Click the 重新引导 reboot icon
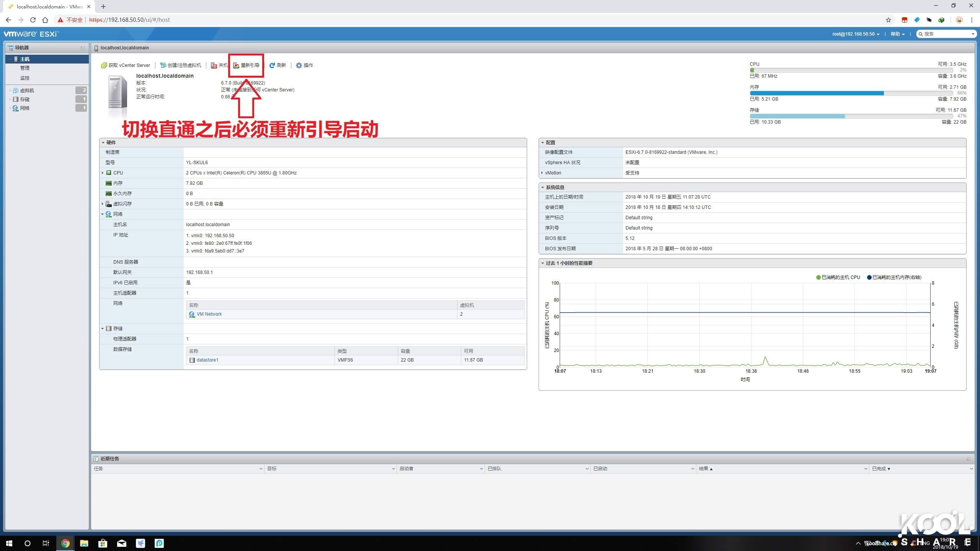Image resolution: width=980 pixels, height=551 pixels. (236, 65)
